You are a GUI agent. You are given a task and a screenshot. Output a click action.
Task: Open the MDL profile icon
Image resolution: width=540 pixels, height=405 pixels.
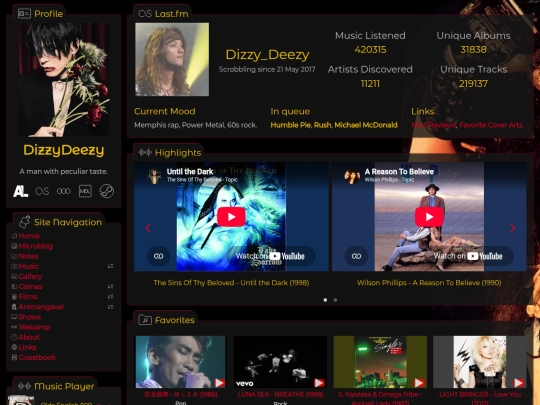point(85,191)
